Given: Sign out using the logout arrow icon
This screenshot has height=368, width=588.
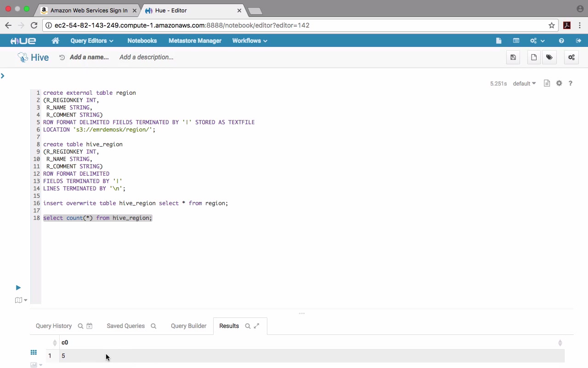Looking at the screenshot, I should pyautogui.click(x=578, y=40).
